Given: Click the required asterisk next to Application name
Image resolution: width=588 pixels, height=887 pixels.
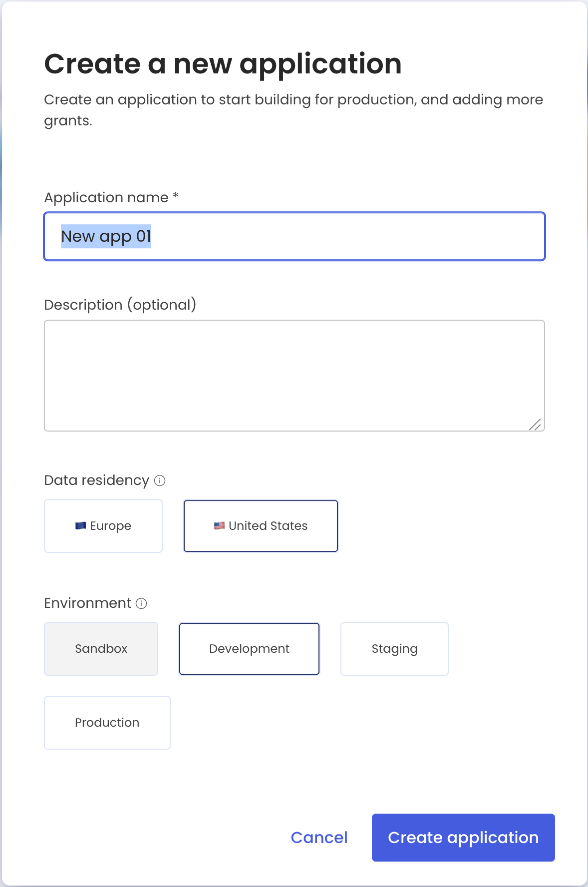Looking at the screenshot, I should click(175, 197).
